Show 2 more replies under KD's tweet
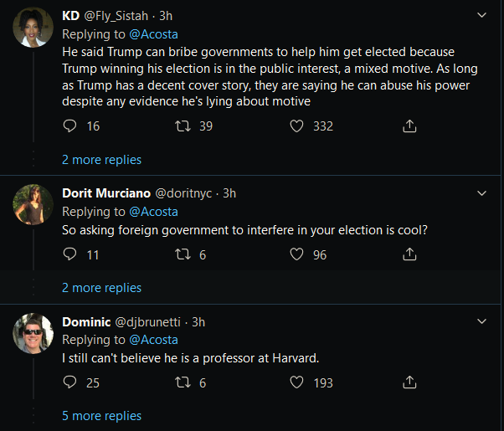Screen dimensions: 504x431 pos(101,160)
